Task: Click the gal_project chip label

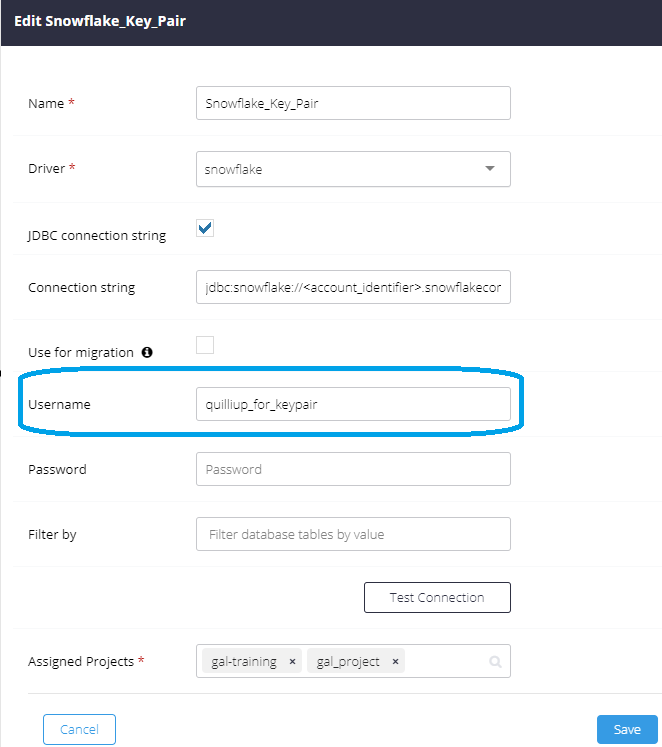Action: (x=348, y=661)
